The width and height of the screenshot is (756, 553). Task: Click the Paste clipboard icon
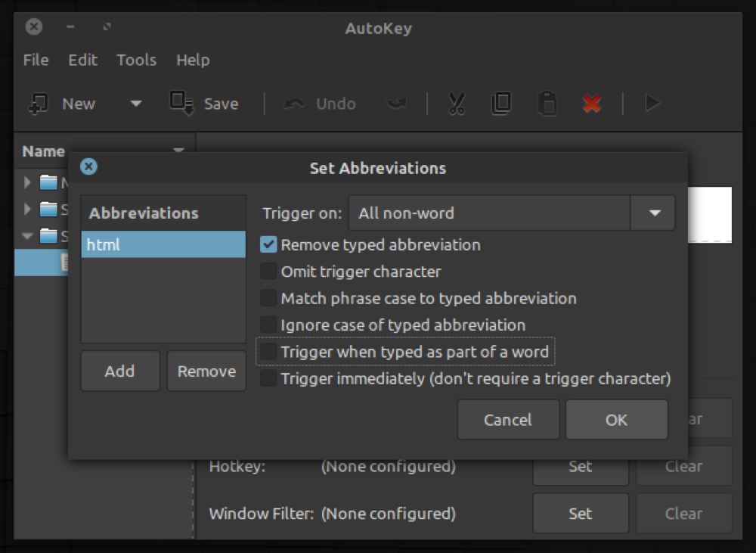coord(547,104)
